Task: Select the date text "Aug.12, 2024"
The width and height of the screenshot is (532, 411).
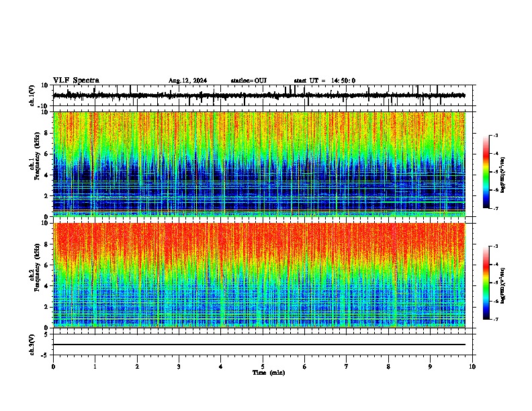Action: coord(187,81)
